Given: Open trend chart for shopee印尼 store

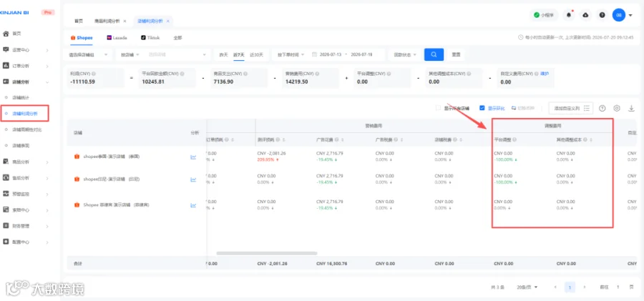Looking at the screenshot, I should (x=193, y=179).
